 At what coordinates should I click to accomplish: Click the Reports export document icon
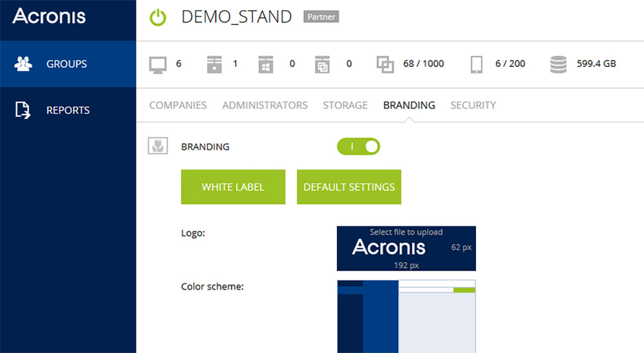click(x=23, y=110)
